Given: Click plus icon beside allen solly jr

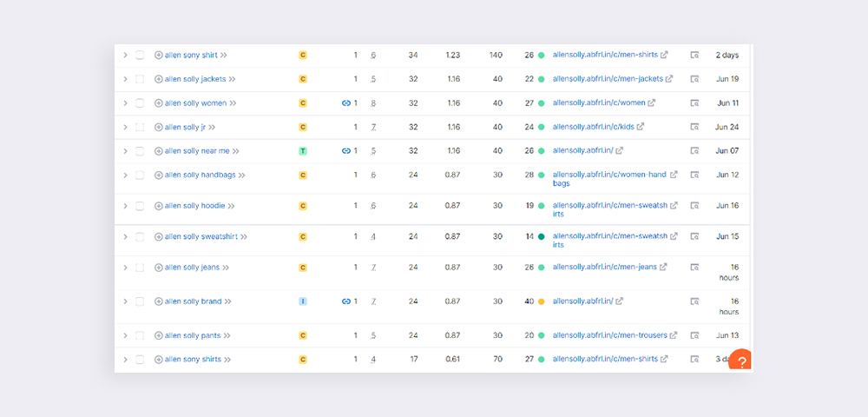Looking at the screenshot, I should pos(158,127).
